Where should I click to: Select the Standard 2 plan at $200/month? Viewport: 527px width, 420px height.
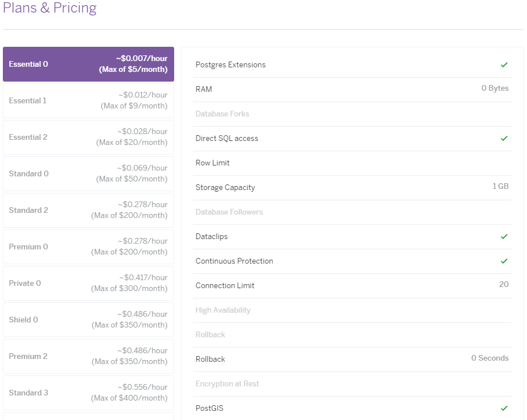coord(88,210)
